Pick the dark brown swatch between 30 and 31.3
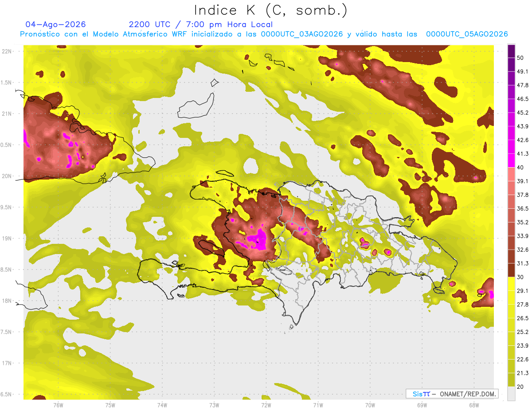This screenshot has height=411, width=532. (511, 270)
